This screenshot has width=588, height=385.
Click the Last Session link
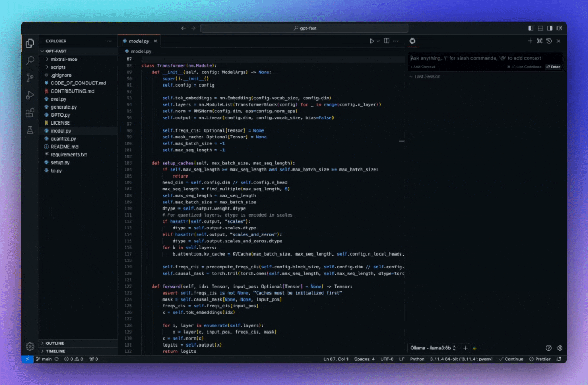pos(428,76)
